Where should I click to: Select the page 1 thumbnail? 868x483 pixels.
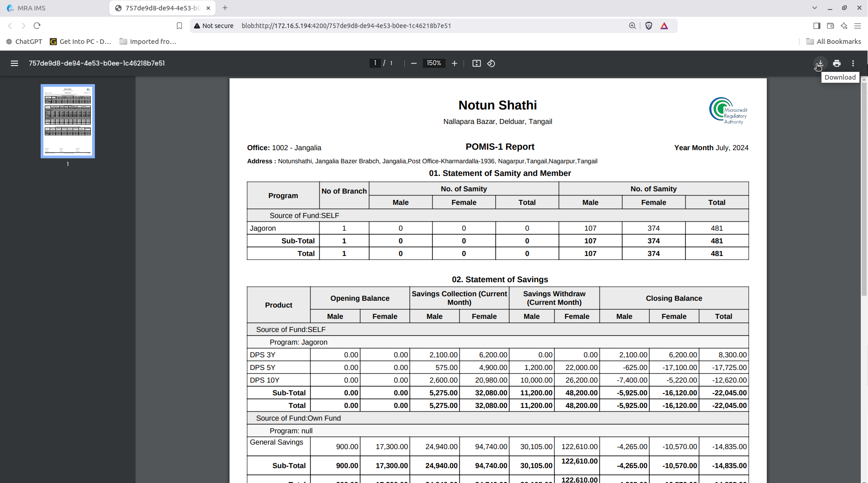pos(68,121)
